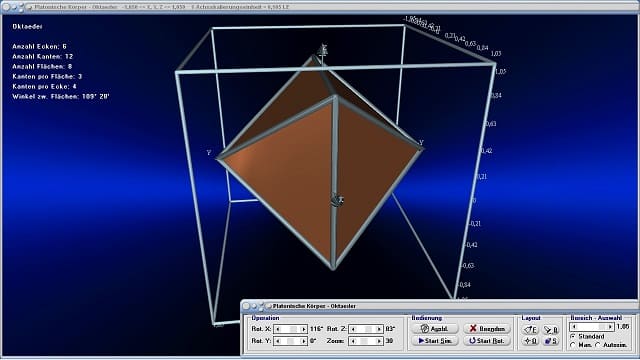The width and height of the screenshot is (640, 360).
Task: Start the simulation with Start Sim.
Action: coord(435,340)
